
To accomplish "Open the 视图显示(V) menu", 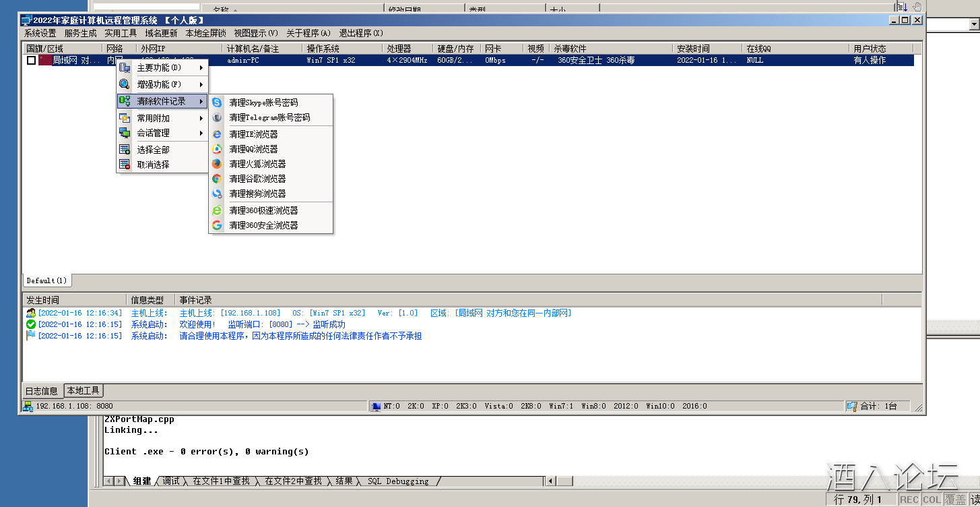I will pos(256,33).
